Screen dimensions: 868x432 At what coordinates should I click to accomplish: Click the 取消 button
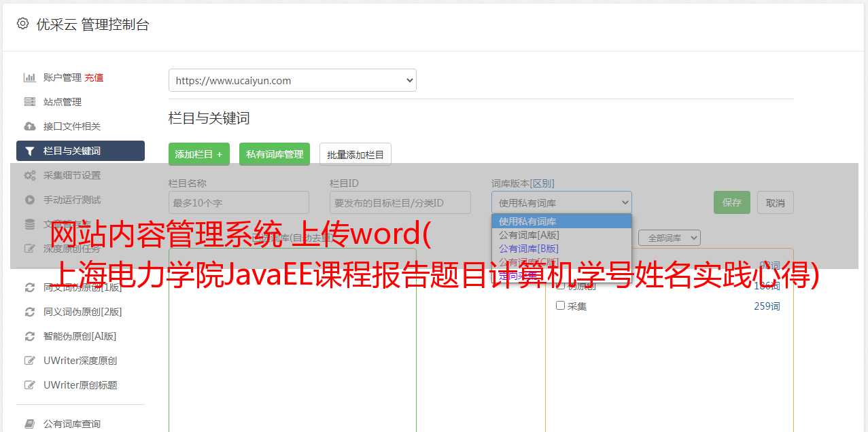(x=776, y=202)
